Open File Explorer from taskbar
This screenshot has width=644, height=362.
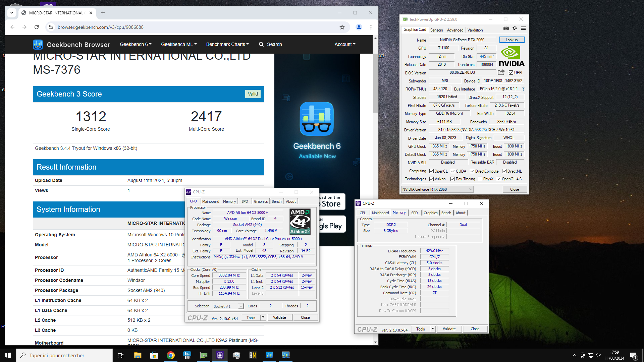point(138,355)
